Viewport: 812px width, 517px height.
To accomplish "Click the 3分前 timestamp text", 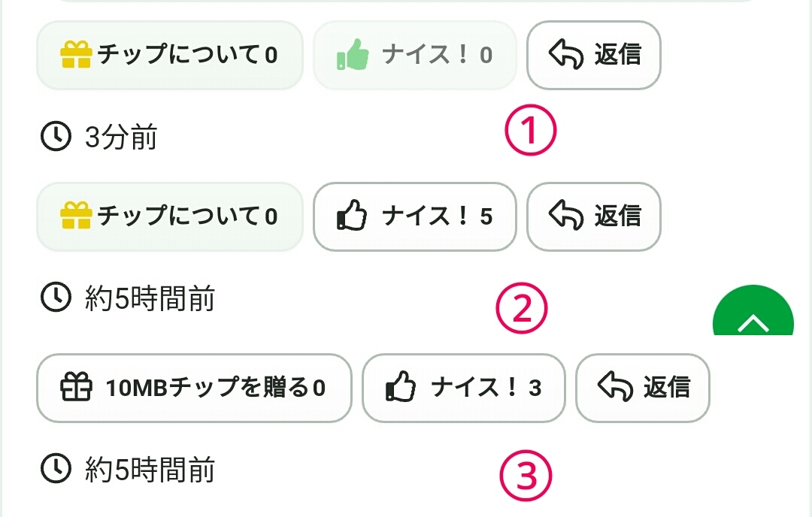I will (121, 138).
